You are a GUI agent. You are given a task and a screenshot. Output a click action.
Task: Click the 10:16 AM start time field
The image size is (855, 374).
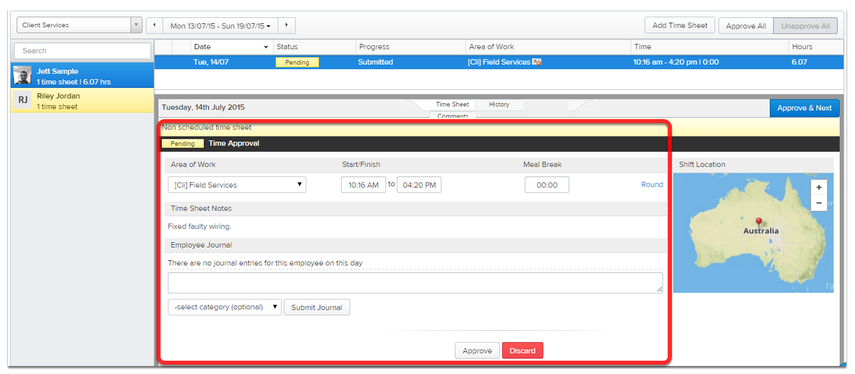tap(363, 185)
